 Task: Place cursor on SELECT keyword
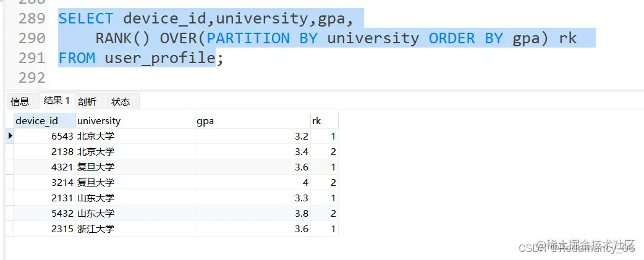(86, 19)
